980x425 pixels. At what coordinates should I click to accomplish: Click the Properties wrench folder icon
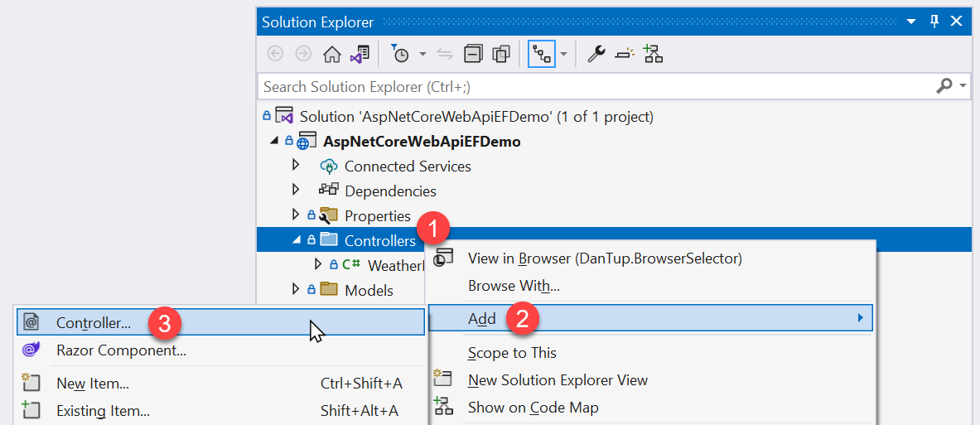(329, 215)
